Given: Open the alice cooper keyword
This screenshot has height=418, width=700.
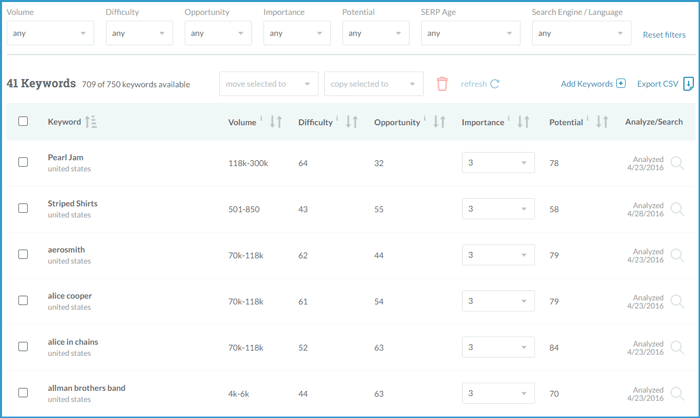Looking at the screenshot, I should coord(69,296).
